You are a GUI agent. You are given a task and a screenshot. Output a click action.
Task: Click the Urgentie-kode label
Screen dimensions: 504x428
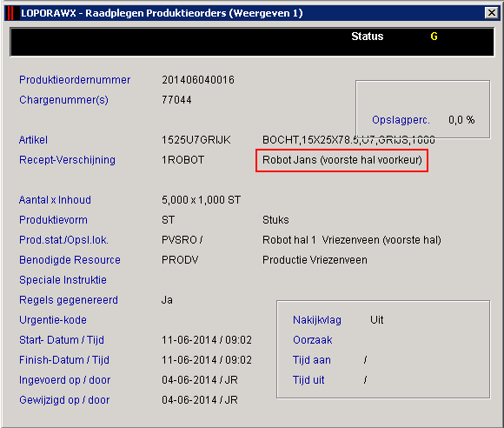(53, 320)
